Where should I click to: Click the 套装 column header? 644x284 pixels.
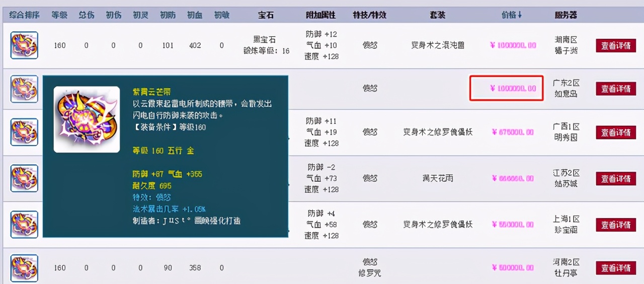click(438, 15)
